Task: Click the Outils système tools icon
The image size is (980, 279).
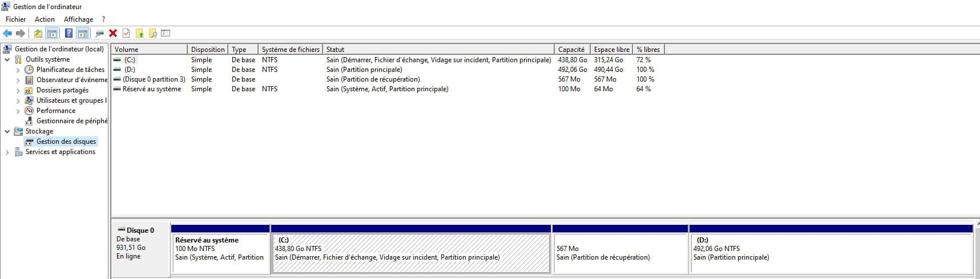Action: tap(18, 59)
